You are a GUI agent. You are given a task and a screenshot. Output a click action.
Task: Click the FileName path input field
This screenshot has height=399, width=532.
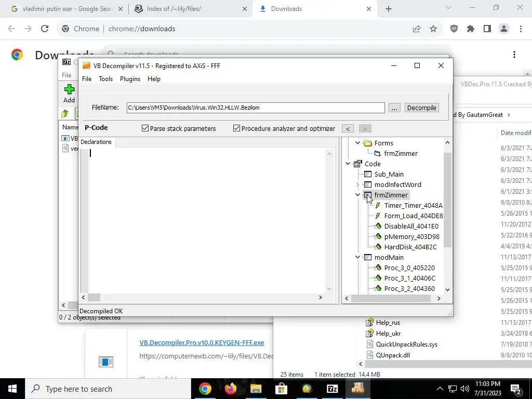coord(256,108)
